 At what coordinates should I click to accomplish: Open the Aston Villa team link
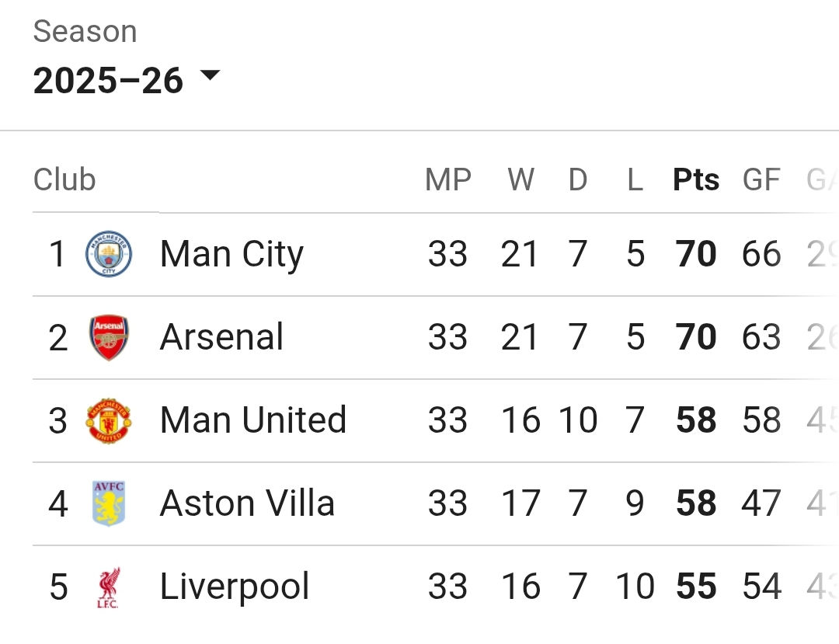(x=247, y=503)
